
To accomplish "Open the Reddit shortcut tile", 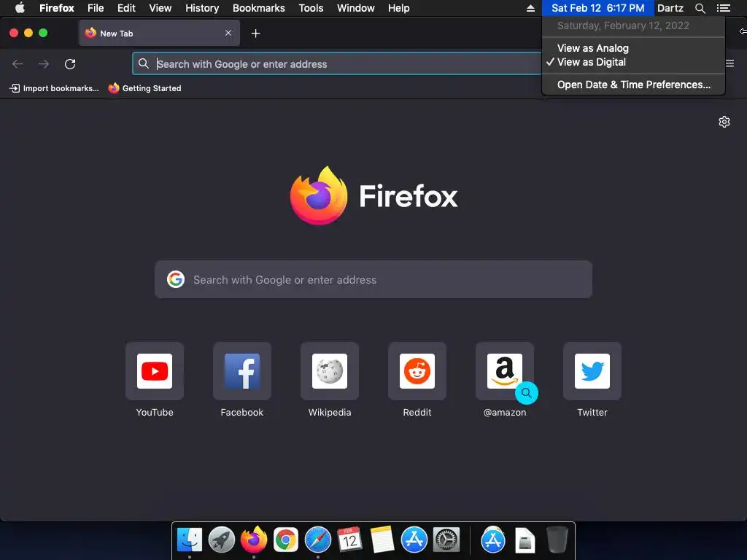I will point(417,371).
